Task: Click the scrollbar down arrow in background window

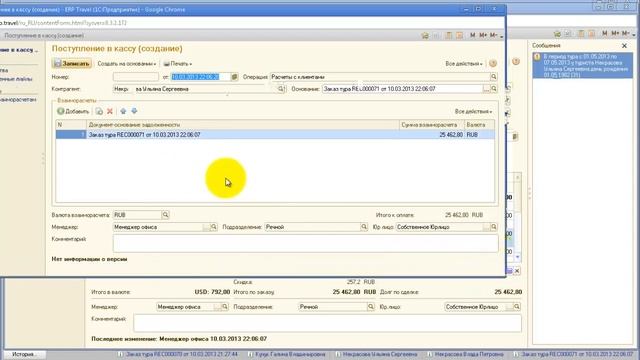Action: (x=518, y=257)
